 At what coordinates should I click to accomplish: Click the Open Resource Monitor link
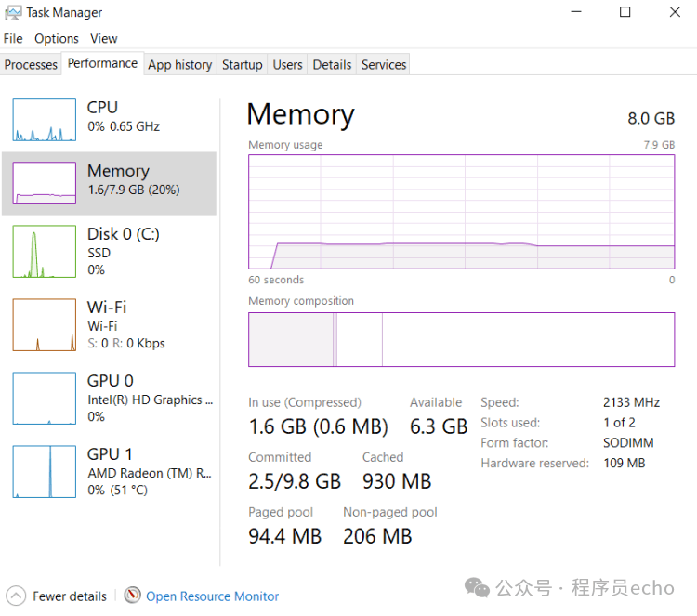pyautogui.click(x=212, y=596)
